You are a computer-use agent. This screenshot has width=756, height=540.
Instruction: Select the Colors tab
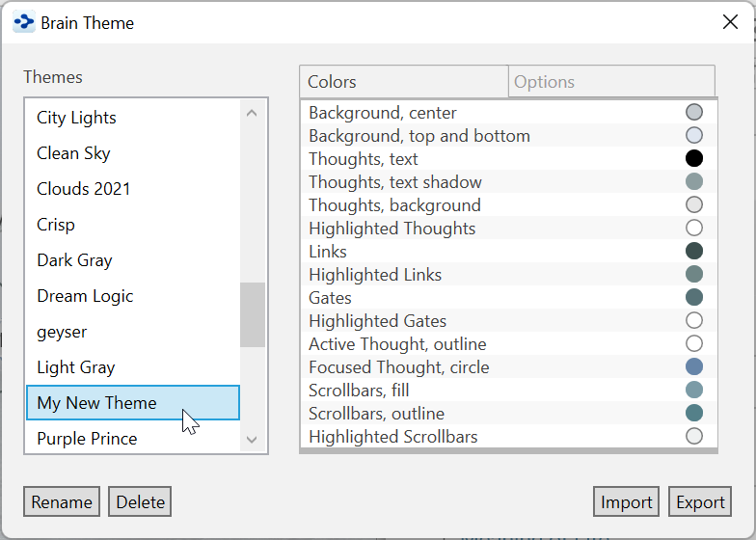[404, 82]
